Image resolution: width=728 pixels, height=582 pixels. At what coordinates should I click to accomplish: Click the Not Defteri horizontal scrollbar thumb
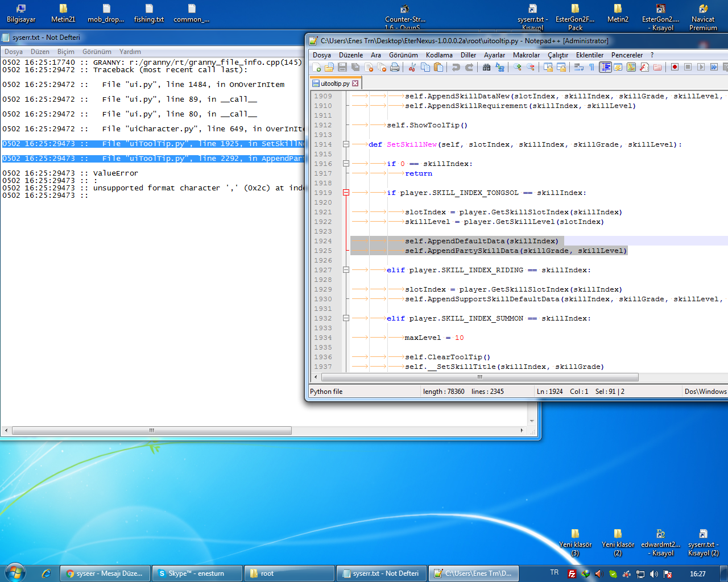[x=152, y=431]
